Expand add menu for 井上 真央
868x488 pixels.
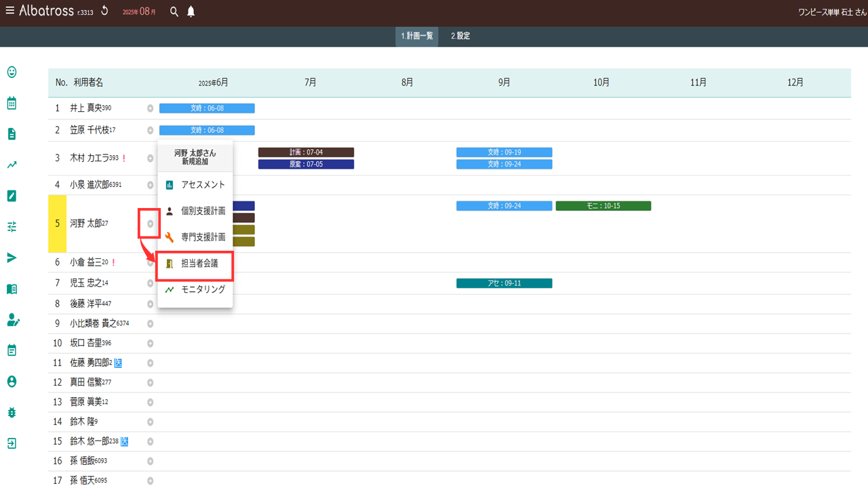151,108
